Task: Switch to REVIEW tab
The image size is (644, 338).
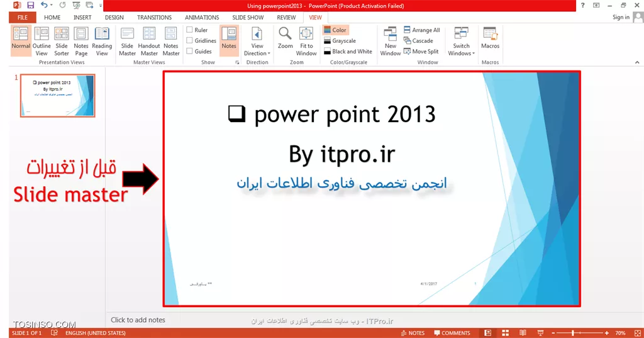Action: [x=286, y=17]
